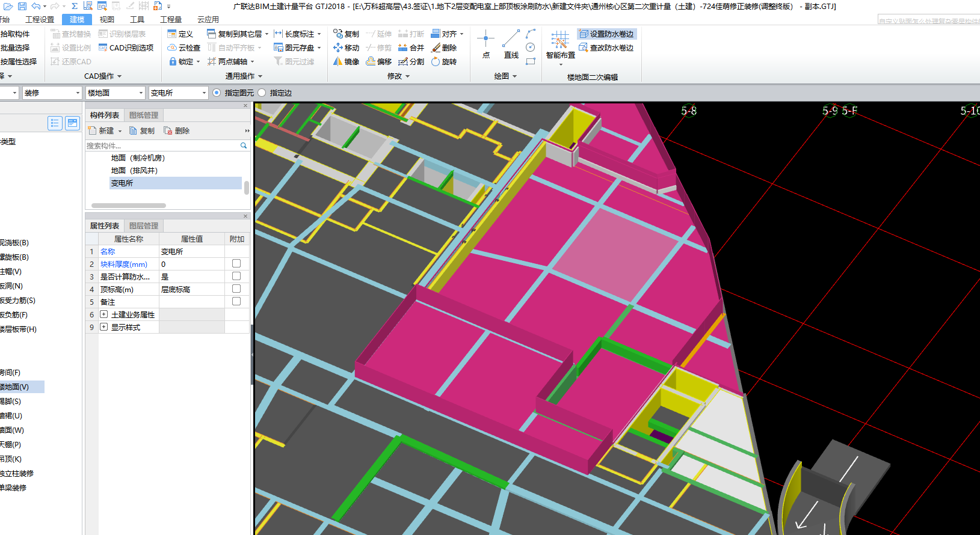
Task: Run 云检查 cloud check
Action: (x=184, y=47)
